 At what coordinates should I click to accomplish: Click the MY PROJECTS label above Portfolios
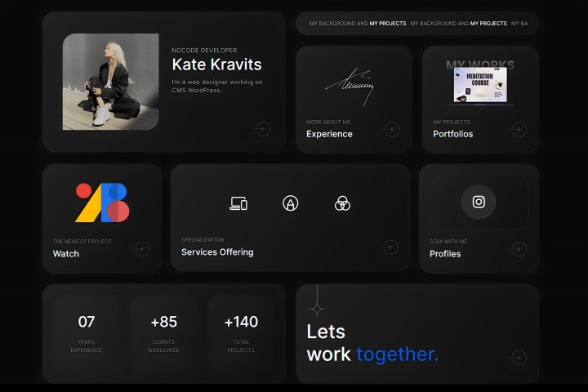451,122
